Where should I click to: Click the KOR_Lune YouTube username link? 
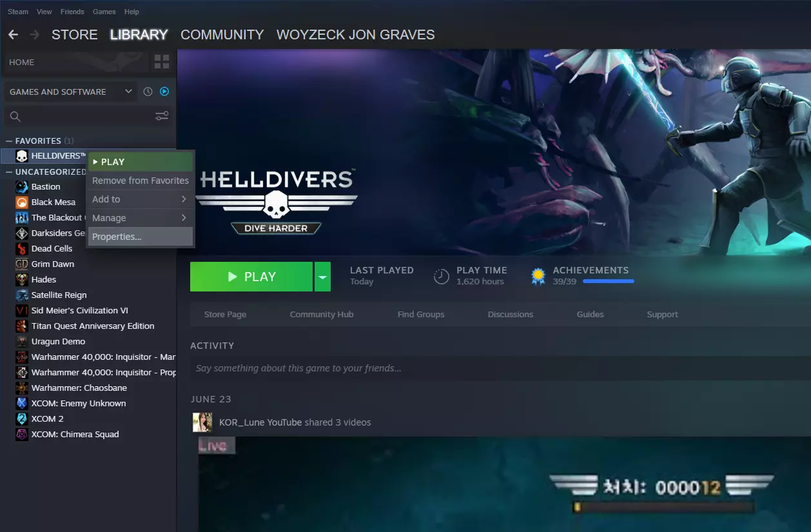pos(260,422)
